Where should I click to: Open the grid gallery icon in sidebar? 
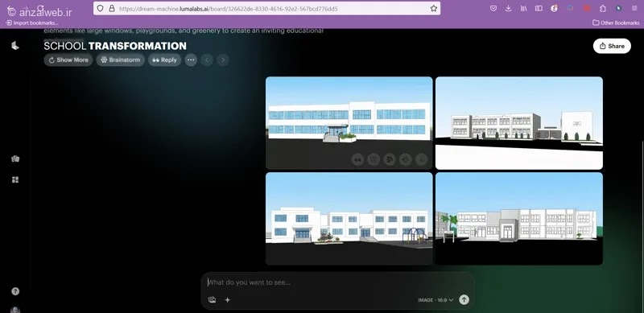(15, 179)
